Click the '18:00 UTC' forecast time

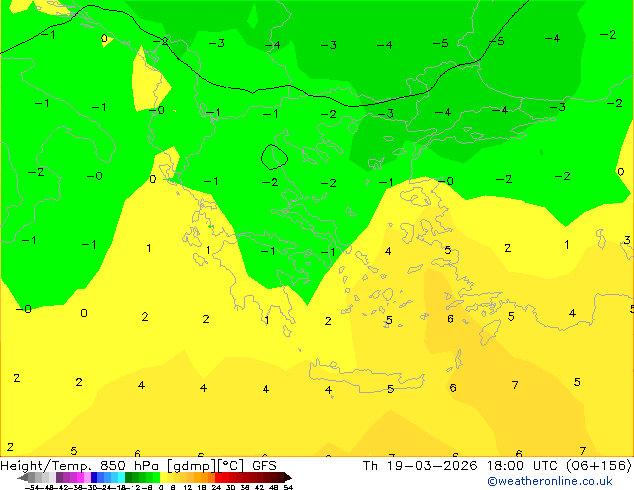click(x=524, y=465)
